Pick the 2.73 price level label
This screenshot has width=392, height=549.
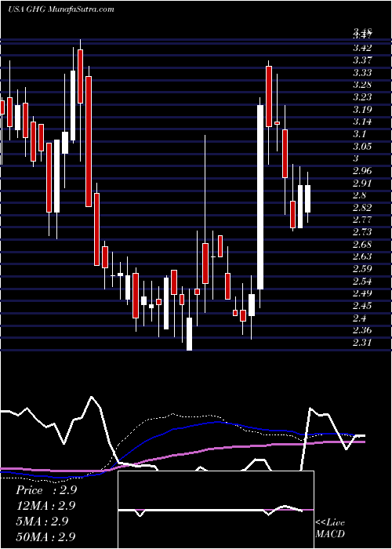point(362,232)
